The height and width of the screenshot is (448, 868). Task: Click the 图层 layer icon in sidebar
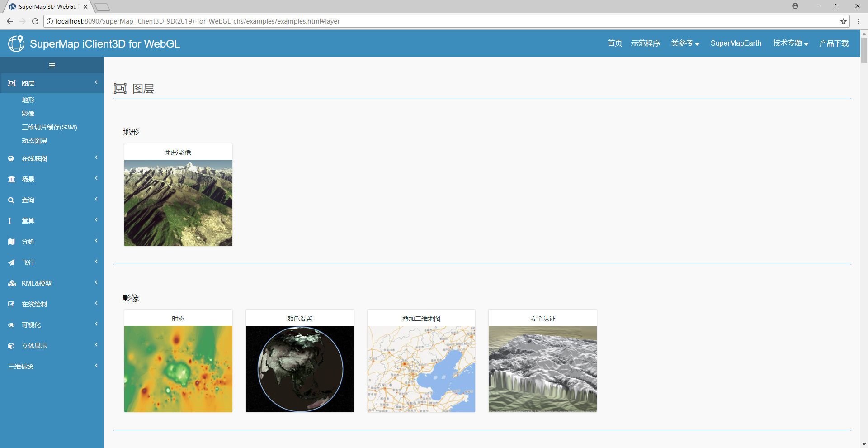pos(12,83)
